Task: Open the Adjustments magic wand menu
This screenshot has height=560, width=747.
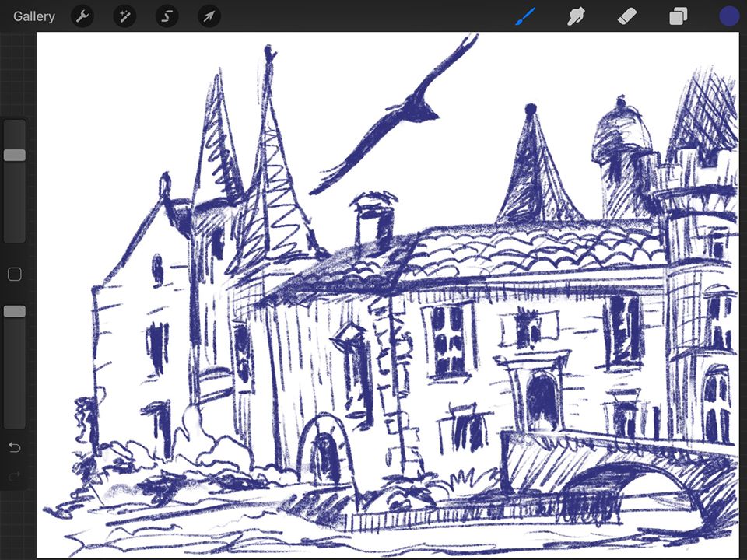Action: (x=124, y=16)
